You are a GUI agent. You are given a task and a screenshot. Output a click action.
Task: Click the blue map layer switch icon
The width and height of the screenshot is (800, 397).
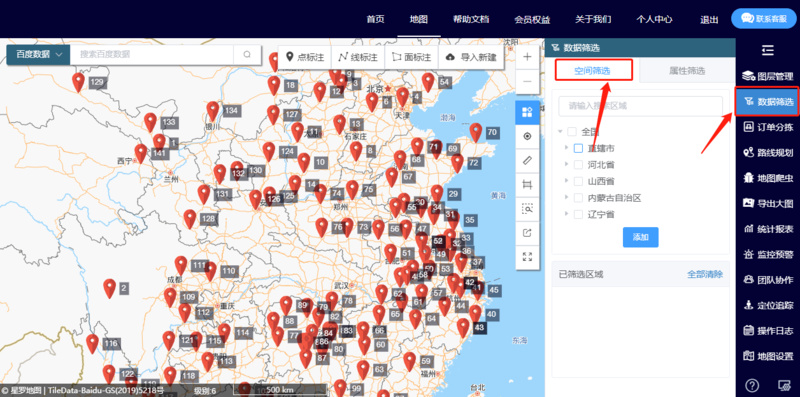click(528, 112)
